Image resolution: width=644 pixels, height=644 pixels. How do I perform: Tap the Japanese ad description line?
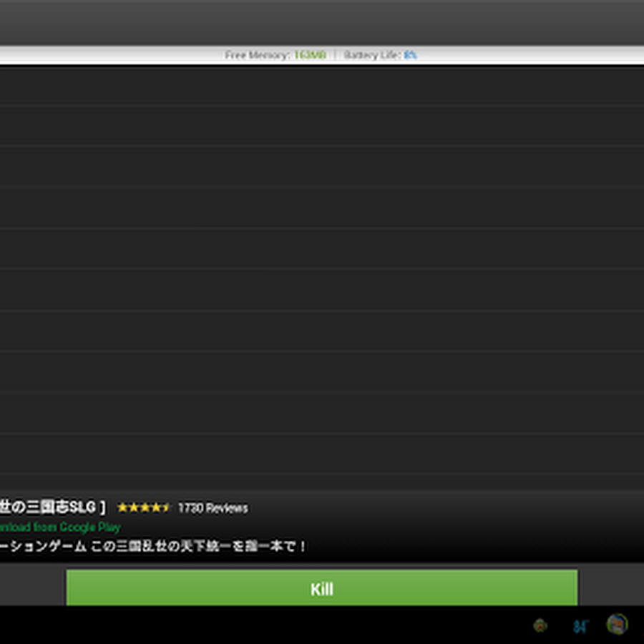153,546
